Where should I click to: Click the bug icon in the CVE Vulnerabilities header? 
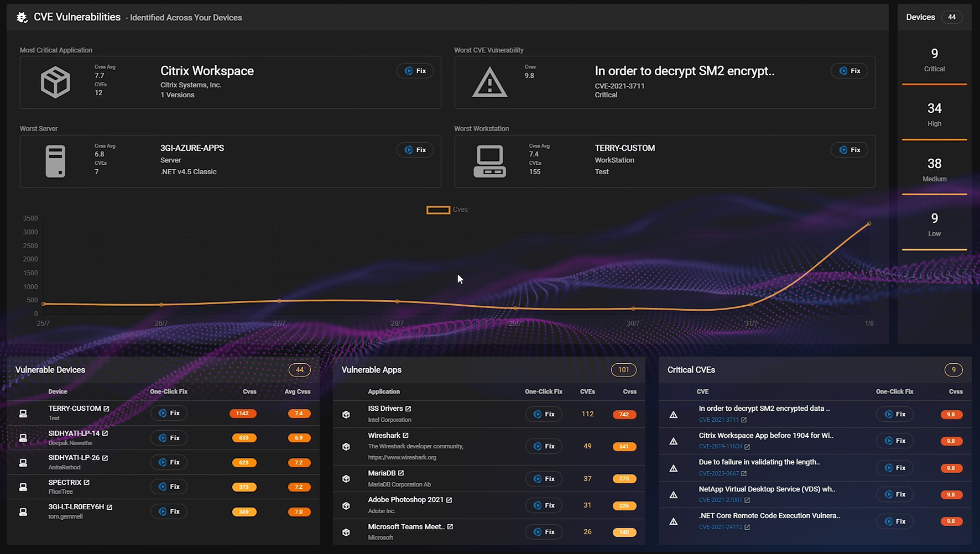click(22, 17)
